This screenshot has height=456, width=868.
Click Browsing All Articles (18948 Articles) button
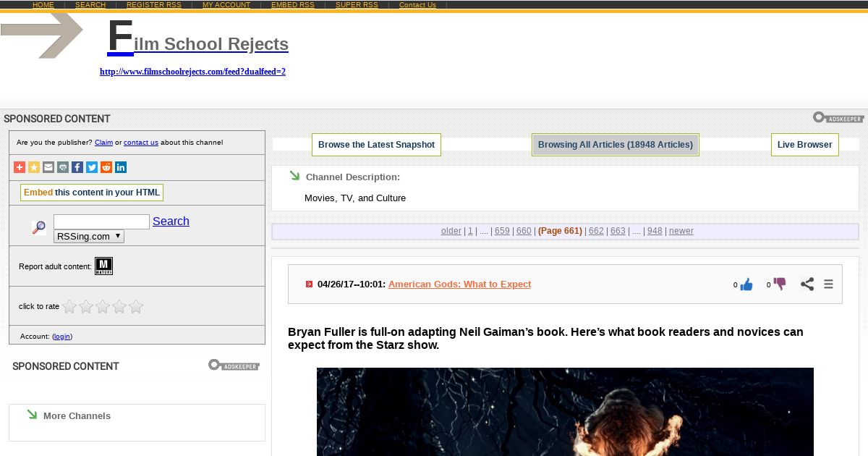[616, 145]
